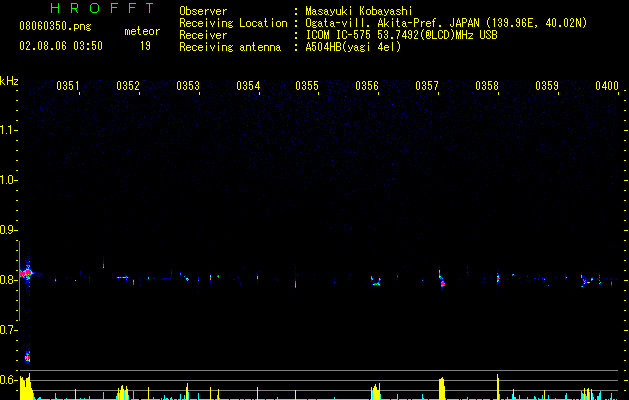Click the 0.8 frequency axis label
629x400 pixels.
point(8,280)
